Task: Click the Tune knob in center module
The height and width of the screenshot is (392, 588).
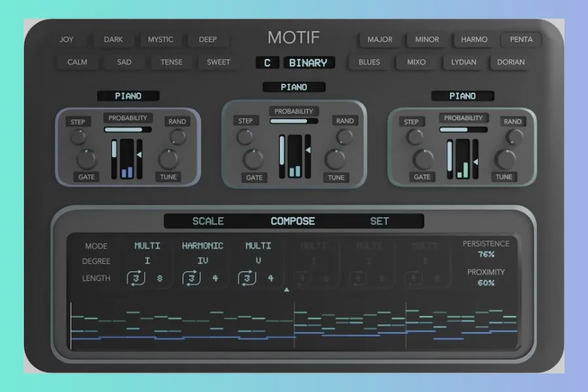Action: coord(335,159)
